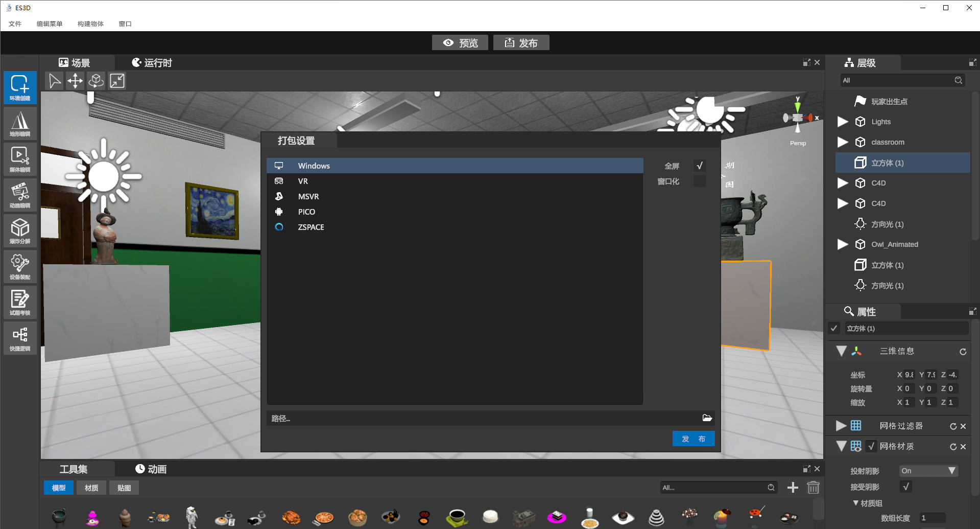Screen dimensions: 980x529
Task: Select the rotate object tool
Action: point(96,81)
